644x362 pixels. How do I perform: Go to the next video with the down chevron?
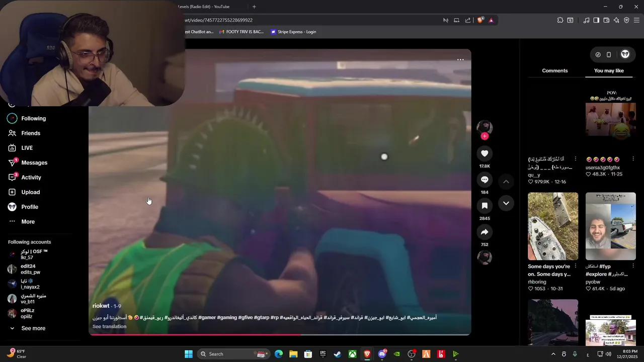[x=506, y=203]
